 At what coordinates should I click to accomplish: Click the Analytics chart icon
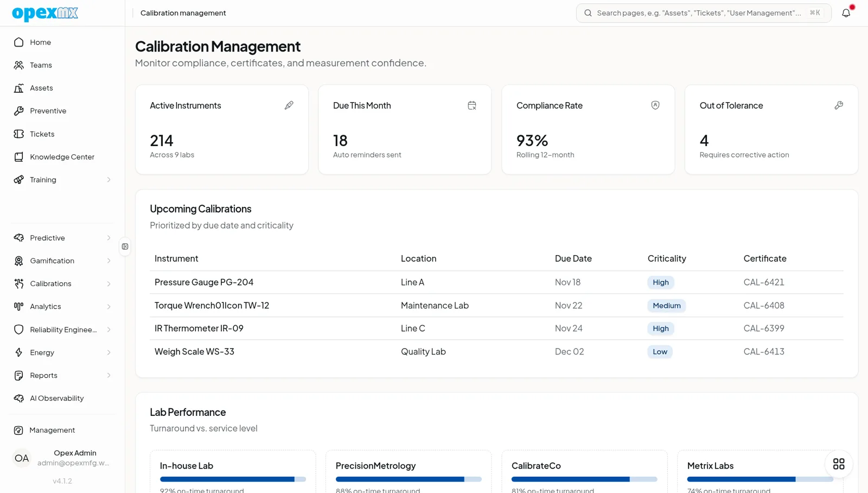click(x=19, y=306)
